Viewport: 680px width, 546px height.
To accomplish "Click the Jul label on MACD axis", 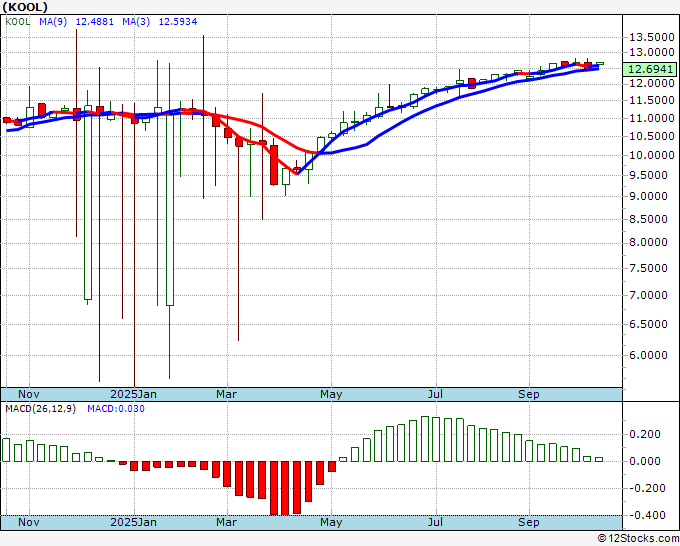I will [x=435, y=522].
